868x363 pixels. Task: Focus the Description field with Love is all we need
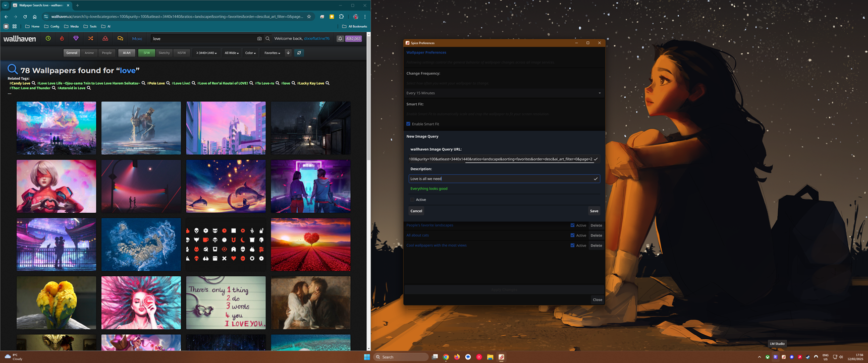coord(504,178)
